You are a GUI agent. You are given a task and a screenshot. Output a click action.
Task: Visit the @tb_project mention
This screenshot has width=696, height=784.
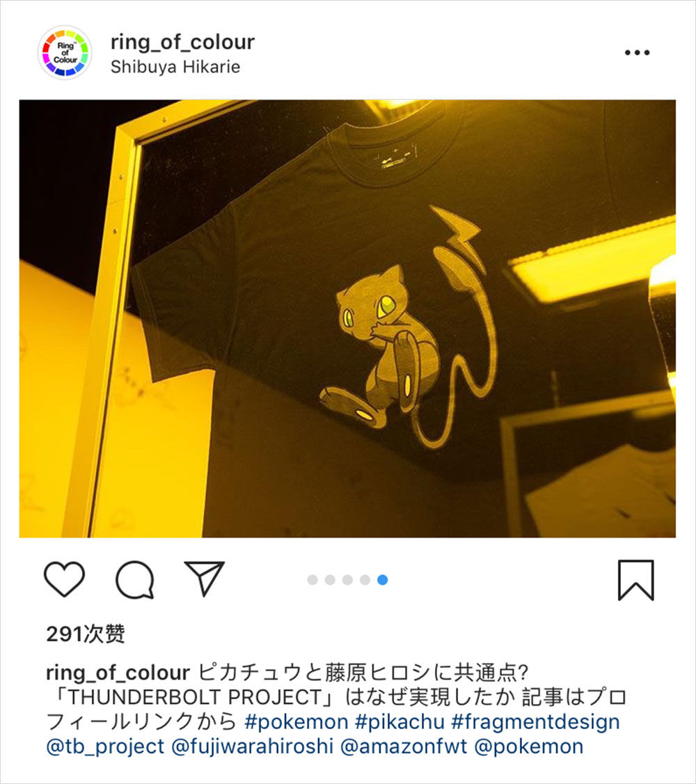105,746
